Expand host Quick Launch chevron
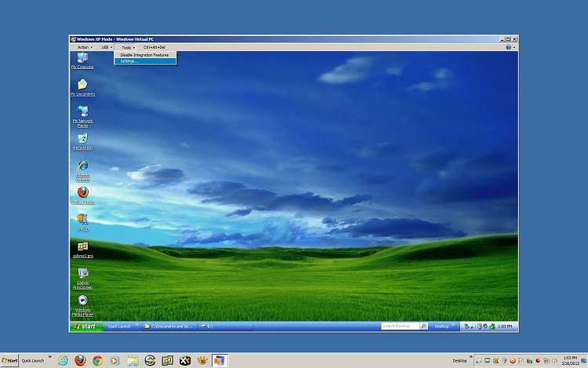The image size is (588, 368). click(x=50, y=356)
